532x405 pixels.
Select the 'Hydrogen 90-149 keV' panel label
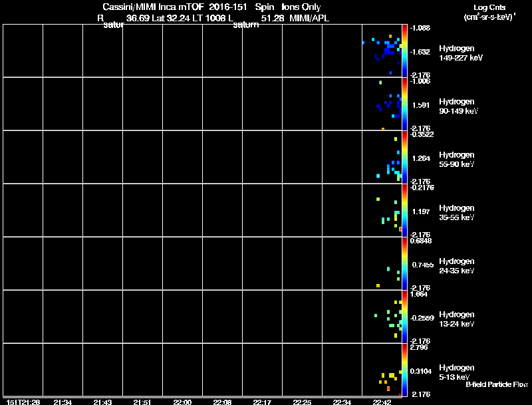pos(458,106)
